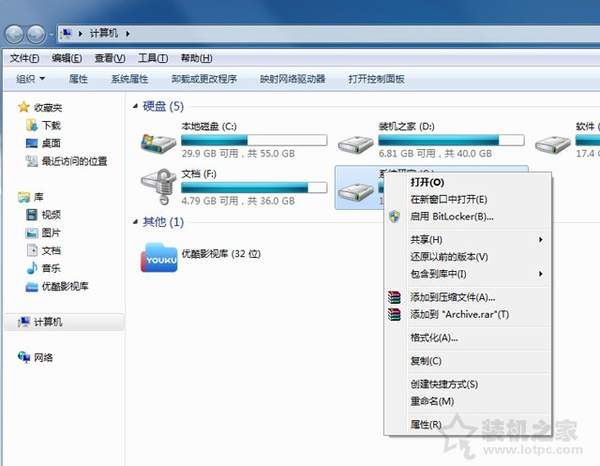Click the 库 libraries icon in the sidebar
The width and height of the screenshot is (600, 466).
point(24,197)
